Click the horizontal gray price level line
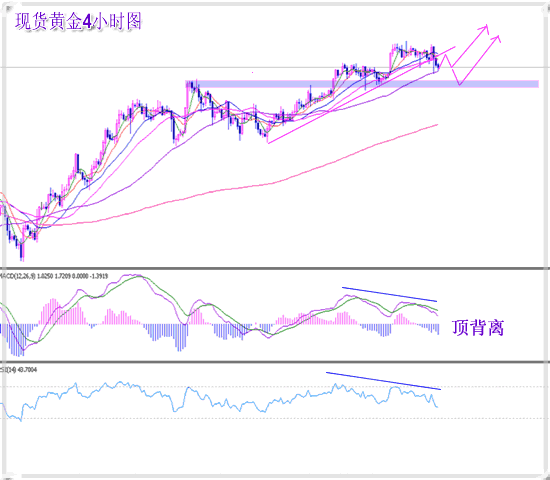550x480 pixels. 275,67
